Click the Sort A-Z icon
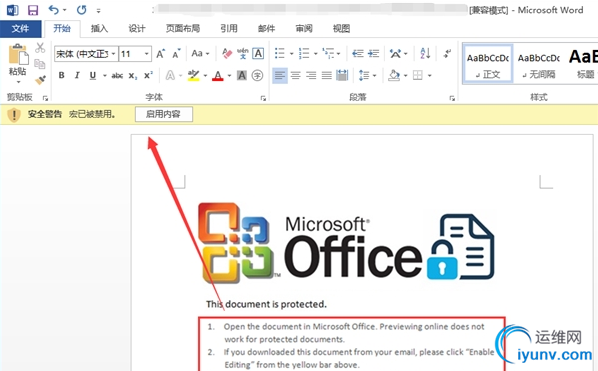This screenshot has width=598, height=371. 425,53
